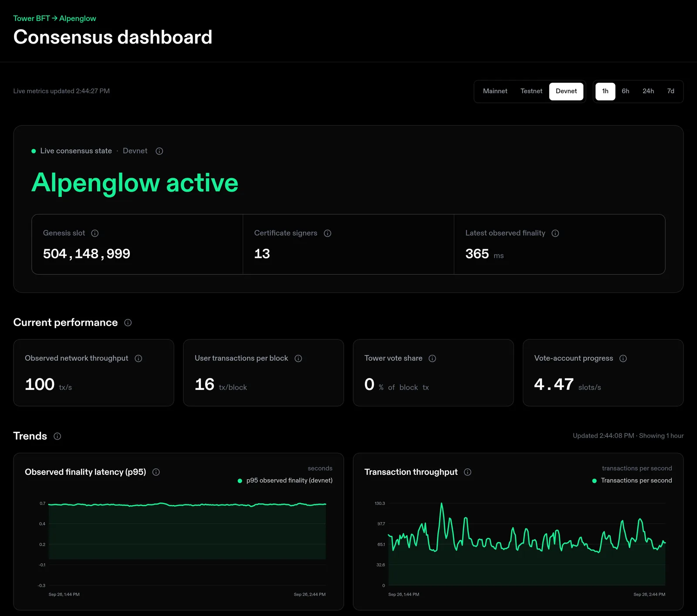Toggle Transactions per second legend series
Viewport: 697px width, 616px height.
coord(632,481)
